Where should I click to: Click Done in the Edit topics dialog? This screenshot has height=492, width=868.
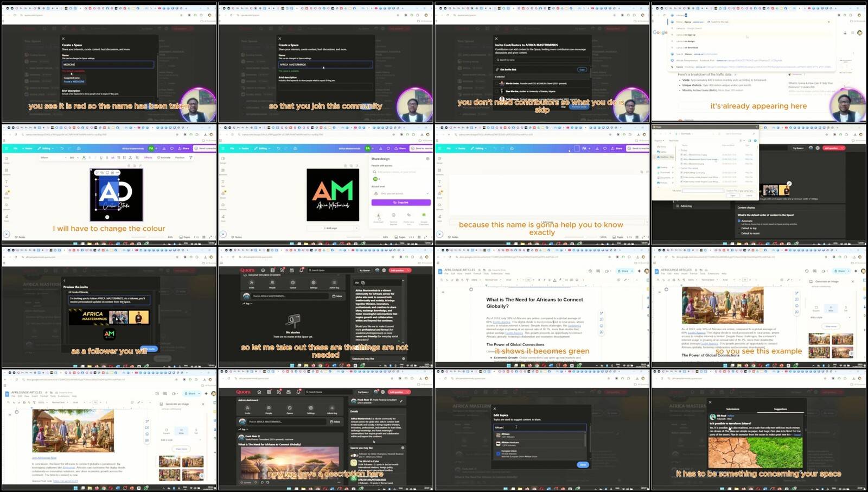[583, 465]
